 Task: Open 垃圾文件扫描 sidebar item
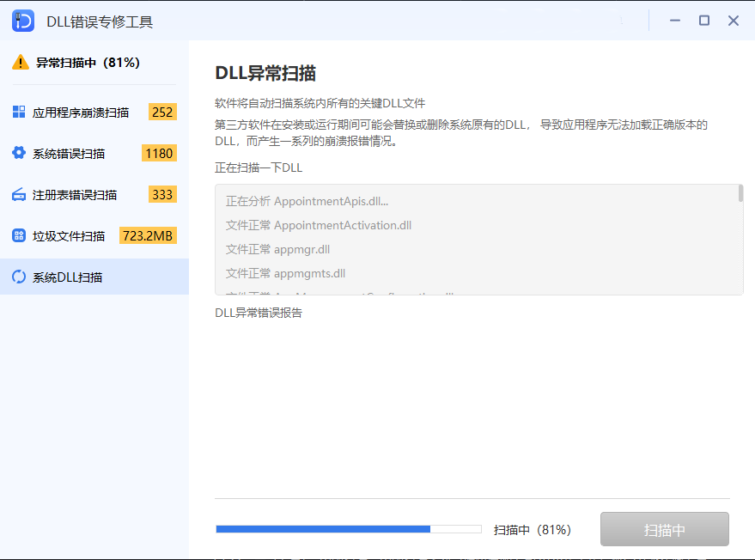click(94, 236)
